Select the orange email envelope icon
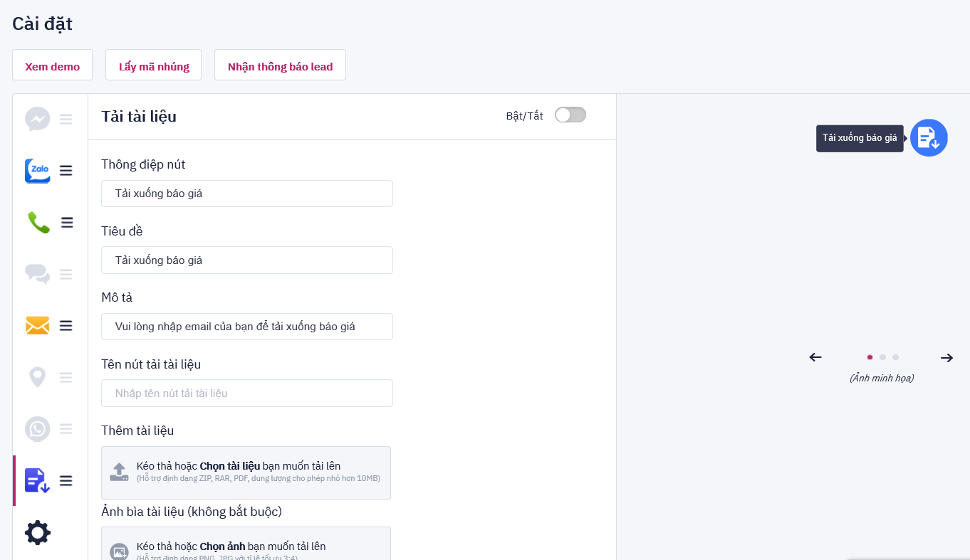970x560 pixels. [38, 326]
